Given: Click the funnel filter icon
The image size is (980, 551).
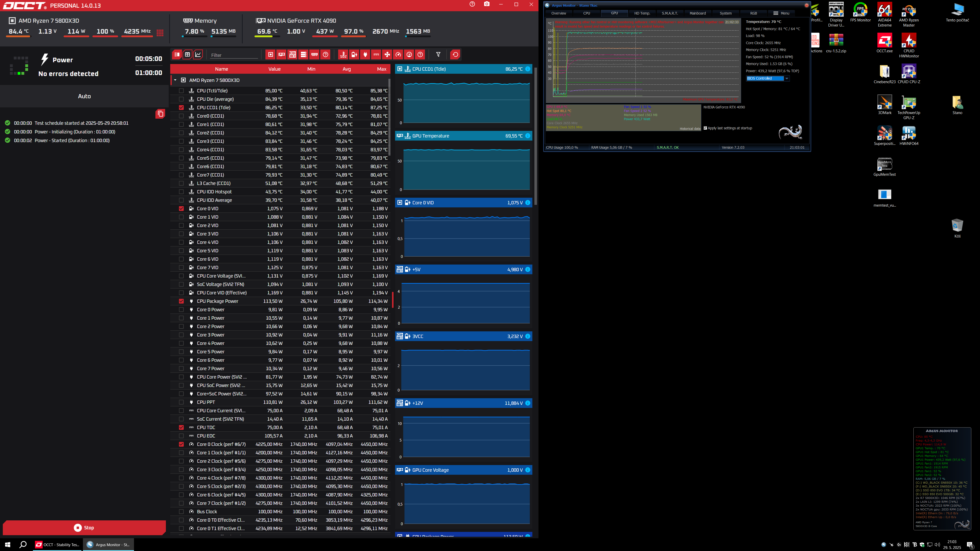Looking at the screenshot, I should point(438,55).
